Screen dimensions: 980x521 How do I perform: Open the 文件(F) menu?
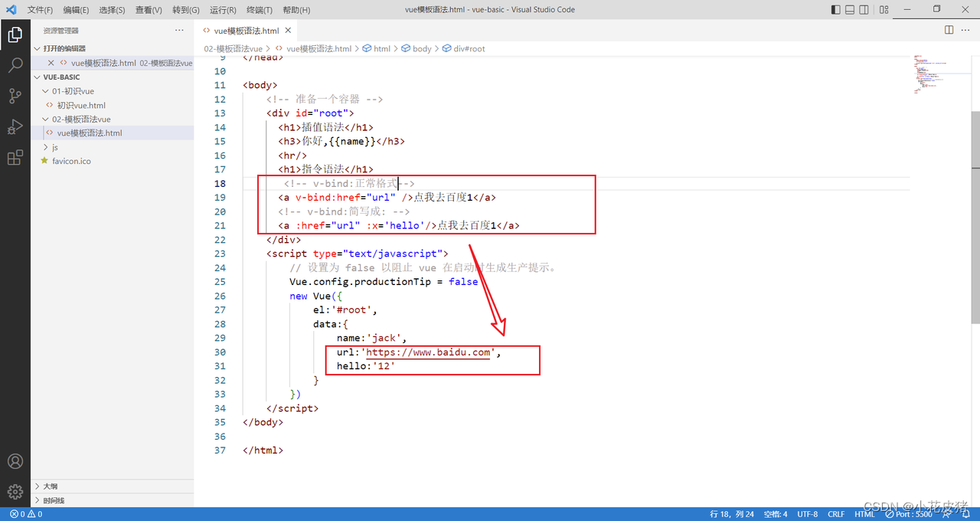pyautogui.click(x=40, y=10)
